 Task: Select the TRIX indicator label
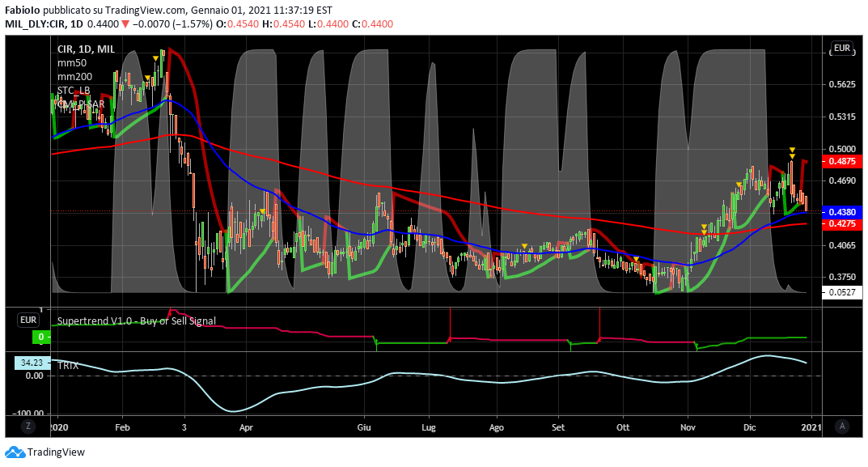(68, 365)
